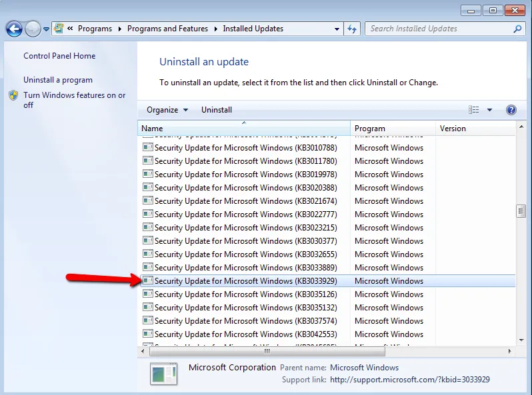Click the Windows features shield icon
532x395 pixels.
point(13,96)
